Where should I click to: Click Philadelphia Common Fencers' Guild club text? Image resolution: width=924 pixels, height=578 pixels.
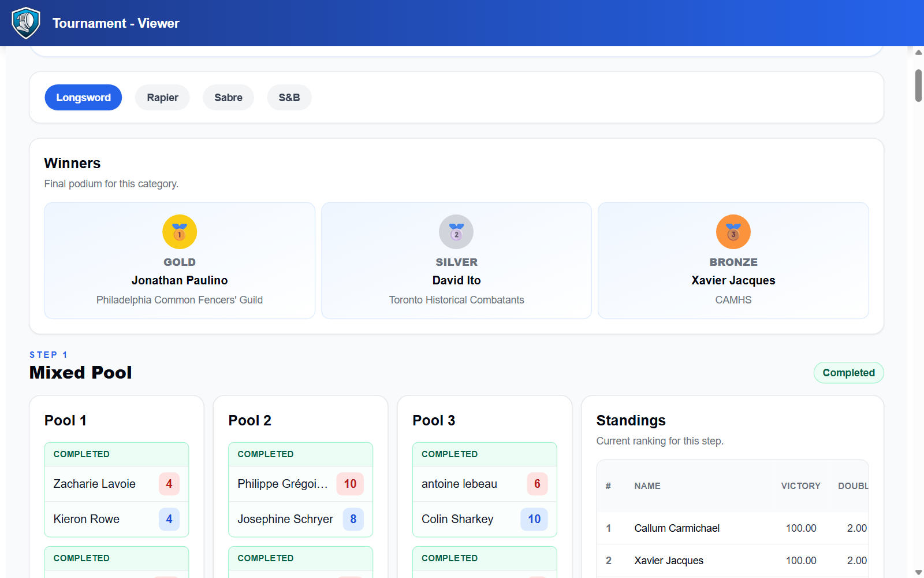pos(180,300)
